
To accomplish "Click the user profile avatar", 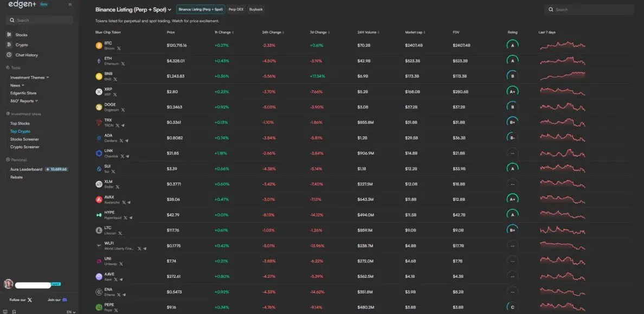I will click(x=8, y=284).
